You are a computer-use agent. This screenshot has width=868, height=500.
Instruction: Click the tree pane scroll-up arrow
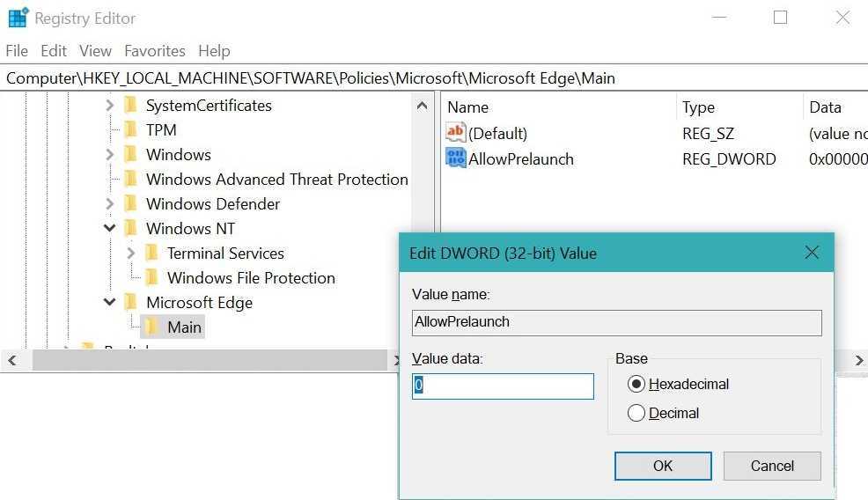coord(422,106)
